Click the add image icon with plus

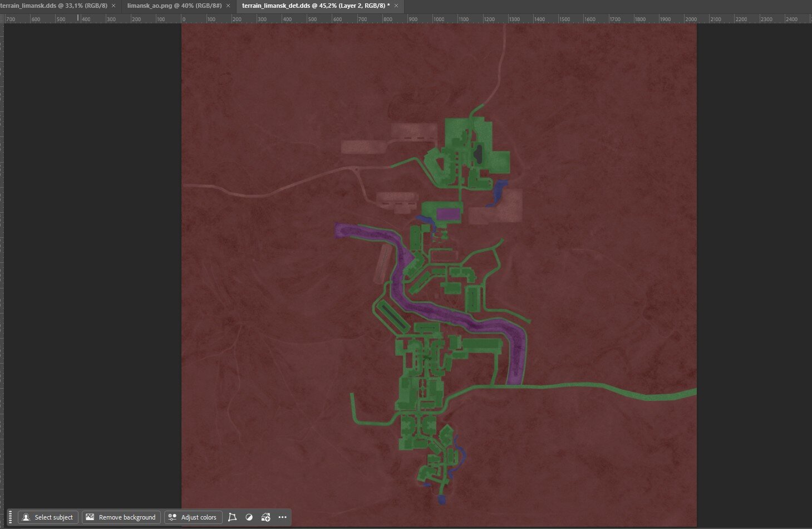pyautogui.click(x=266, y=517)
